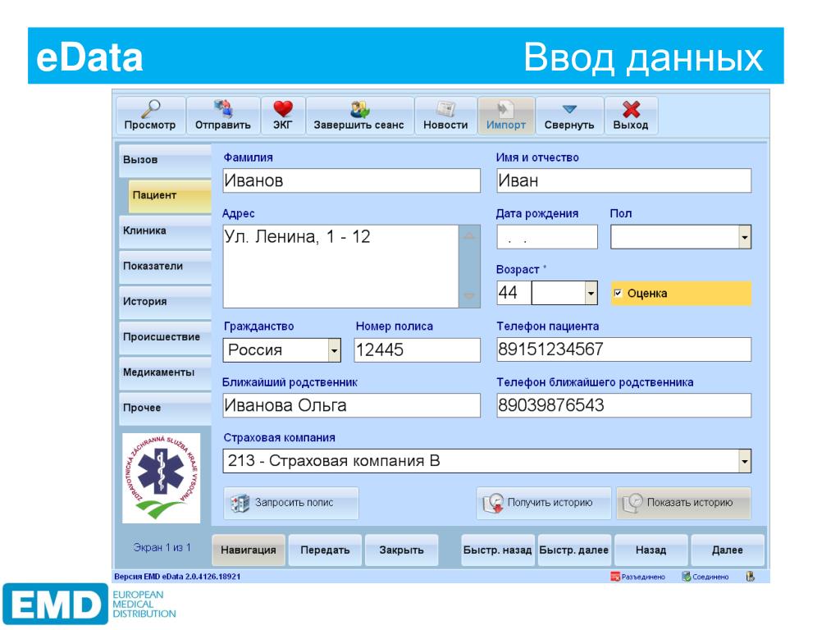Click the Дата рождения field

click(547, 237)
